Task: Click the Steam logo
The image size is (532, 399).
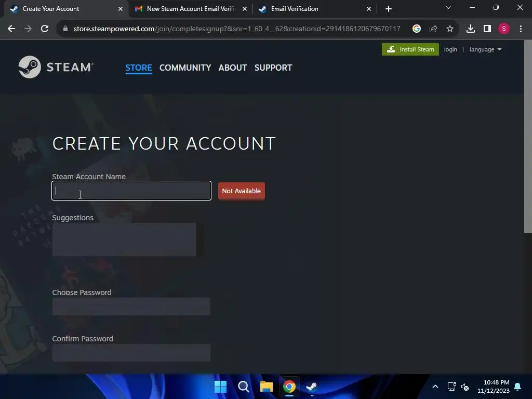Action: click(x=56, y=67)
